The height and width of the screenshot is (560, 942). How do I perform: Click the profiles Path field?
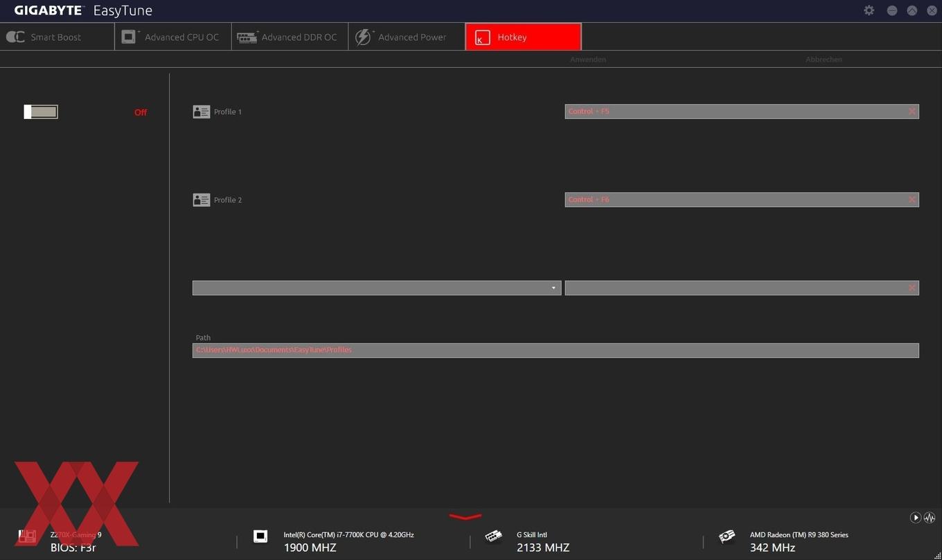tap(556, 350)
